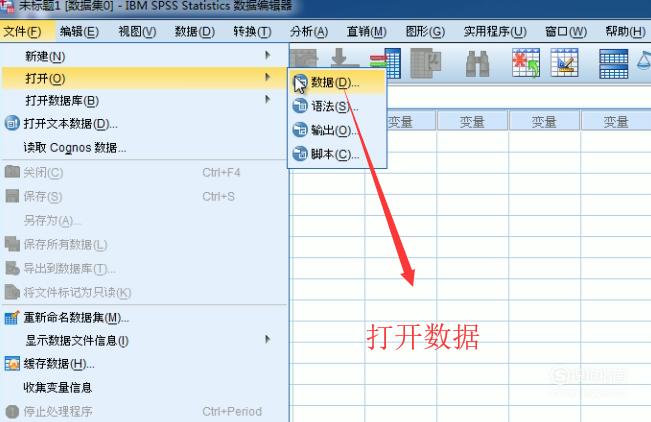
Task: Choose 缓存数据(H)... menu item
Action: [x=143, y=364]
